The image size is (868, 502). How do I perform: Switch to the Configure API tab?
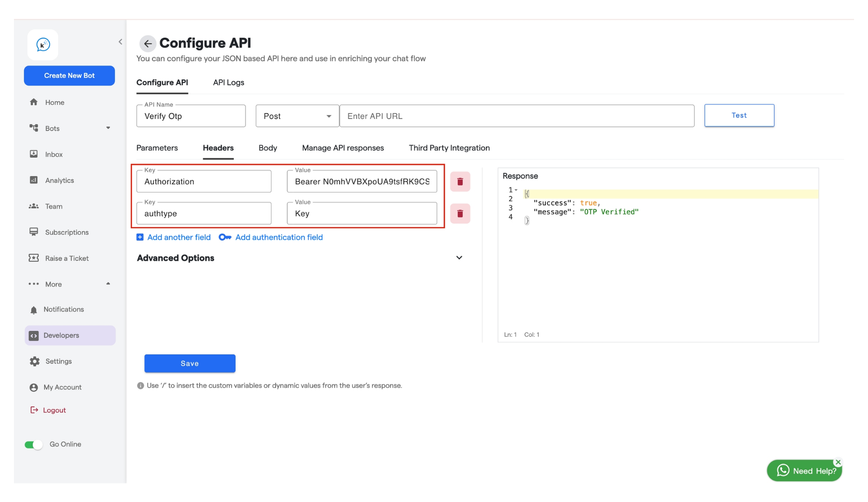click(x=162, y=82)
